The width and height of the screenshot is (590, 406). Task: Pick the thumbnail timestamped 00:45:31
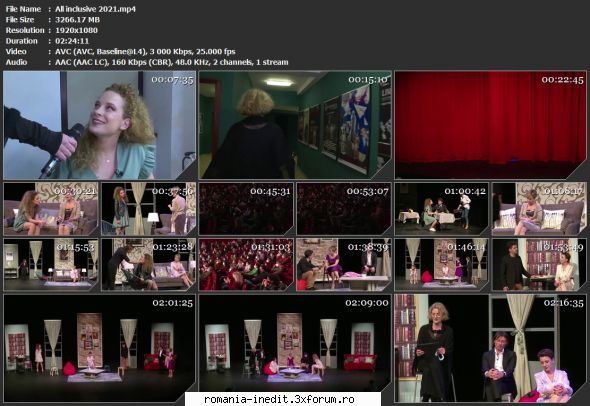246,209
